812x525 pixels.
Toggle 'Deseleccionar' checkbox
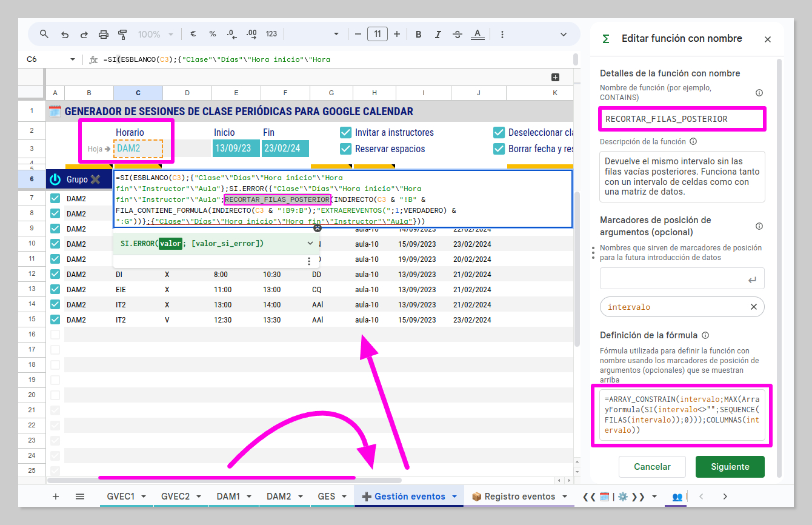499,132
